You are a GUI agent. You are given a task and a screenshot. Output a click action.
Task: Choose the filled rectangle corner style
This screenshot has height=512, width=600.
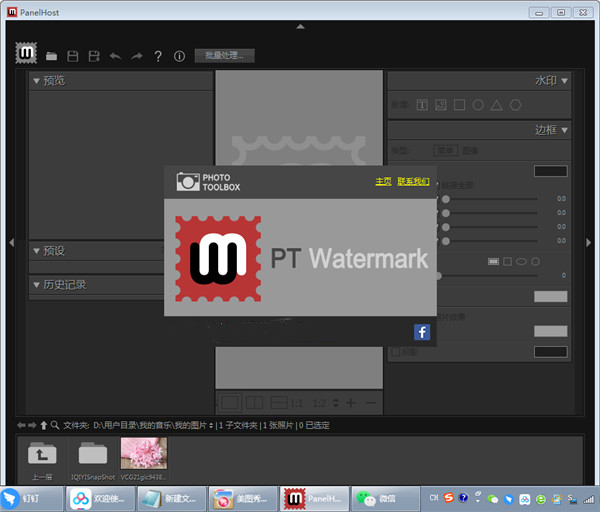[x=493, y=261]
